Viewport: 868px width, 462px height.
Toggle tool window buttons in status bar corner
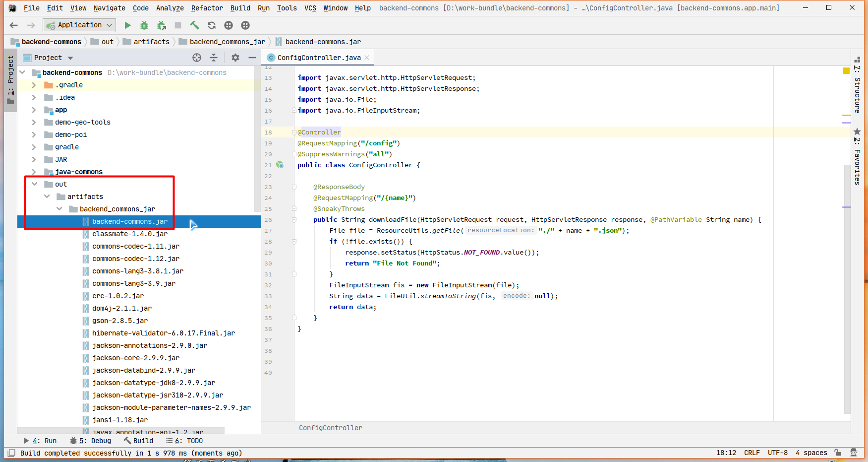click(x=11, y=453)
